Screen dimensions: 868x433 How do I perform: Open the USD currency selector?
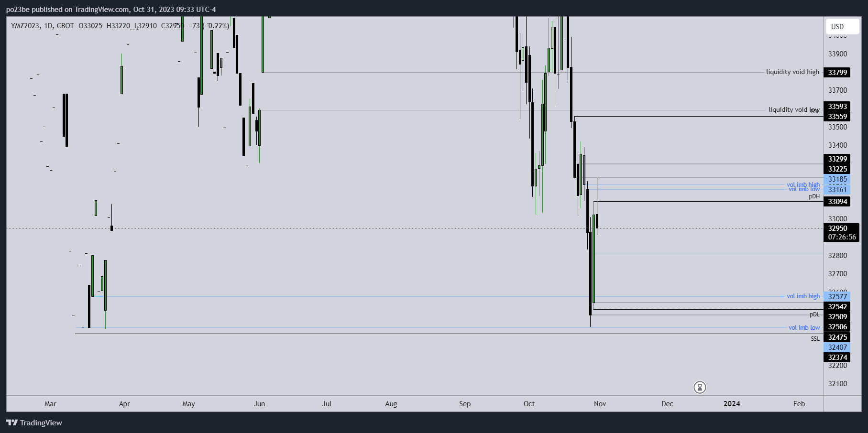pos(842,27)
